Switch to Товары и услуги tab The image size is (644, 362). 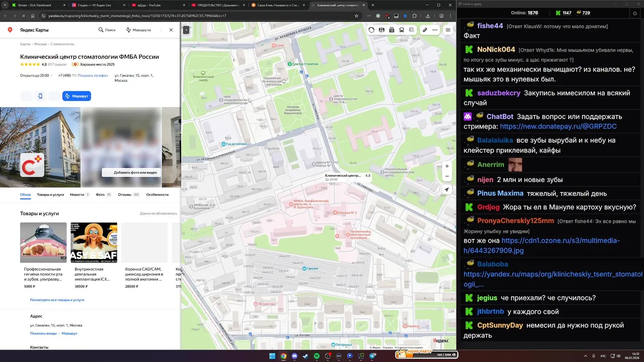pyautogui.click(x=50, y=194)
